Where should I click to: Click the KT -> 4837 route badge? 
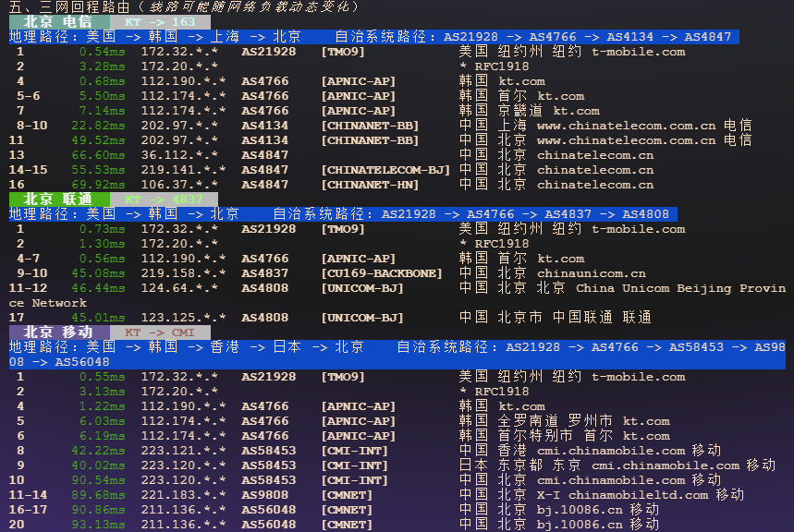[164, 199]
